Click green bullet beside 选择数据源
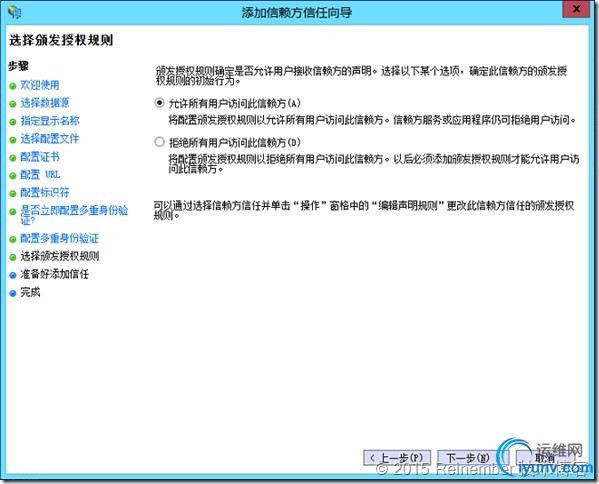Viewport: 599px width, 484px height. pos(13,104)
